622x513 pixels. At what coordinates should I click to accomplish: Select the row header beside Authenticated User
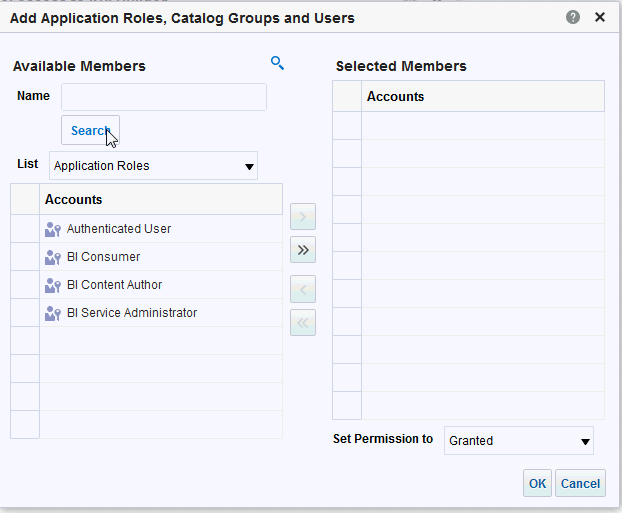25,229
